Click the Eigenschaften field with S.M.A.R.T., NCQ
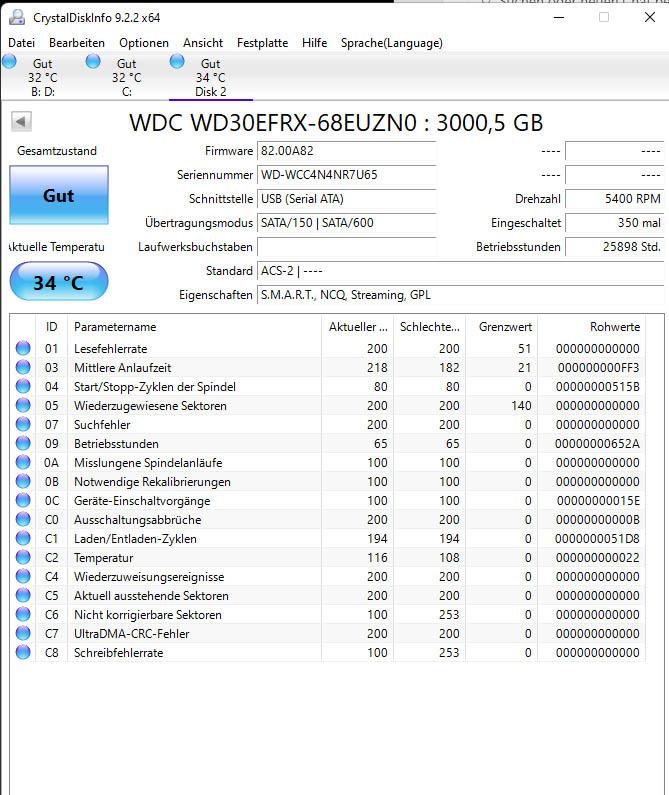The image size is (669, 795). 461,295
